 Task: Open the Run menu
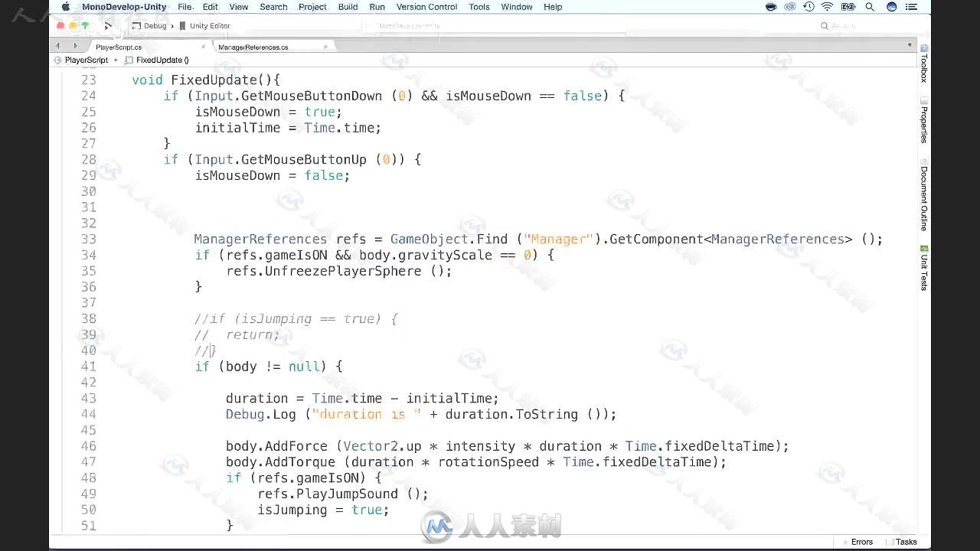[377, 7]
